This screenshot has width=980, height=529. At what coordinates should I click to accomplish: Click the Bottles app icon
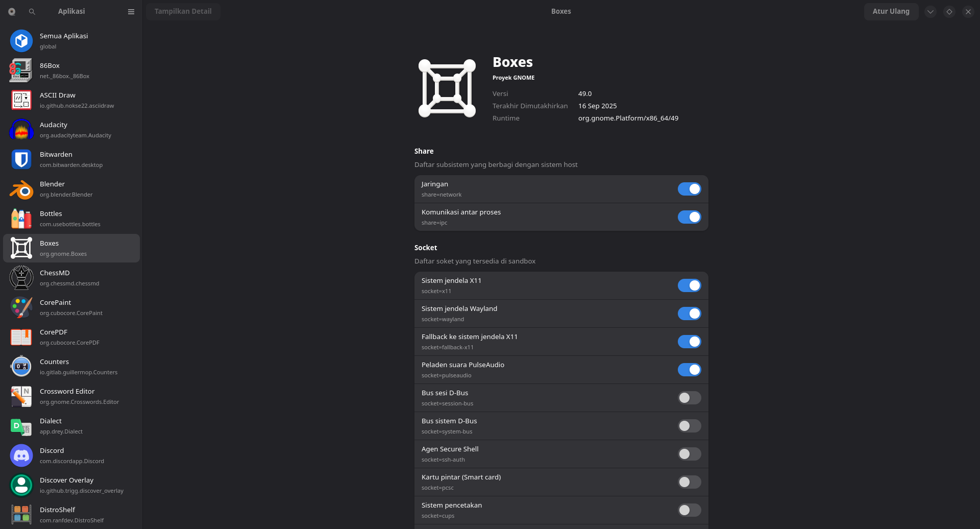[x=21, y=219]
